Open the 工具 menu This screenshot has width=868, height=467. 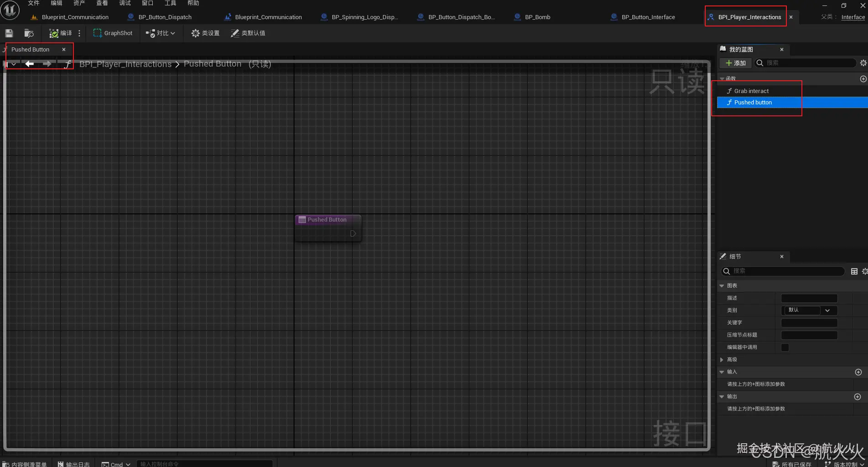coord(170,3)
